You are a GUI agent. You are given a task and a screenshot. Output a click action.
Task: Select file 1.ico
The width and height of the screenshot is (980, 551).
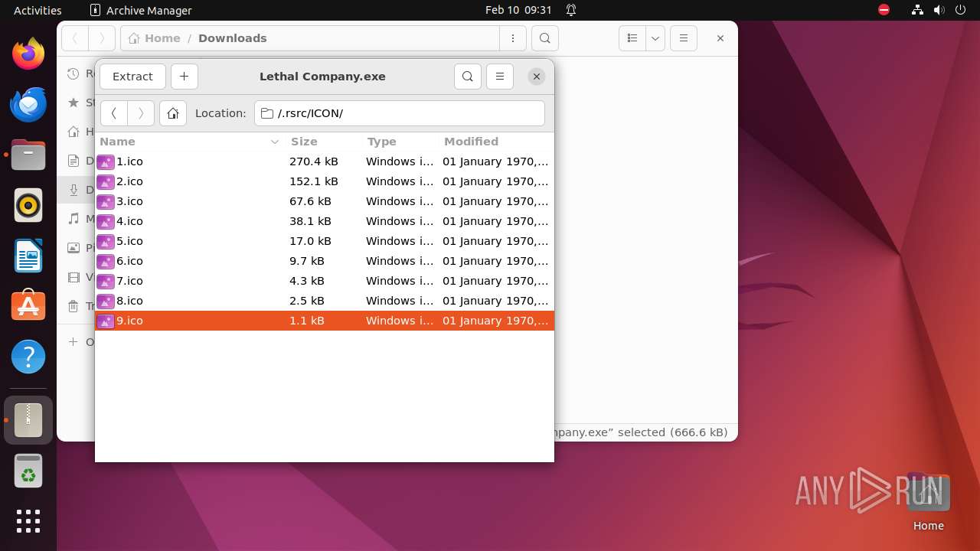click(x=324, y=161)
